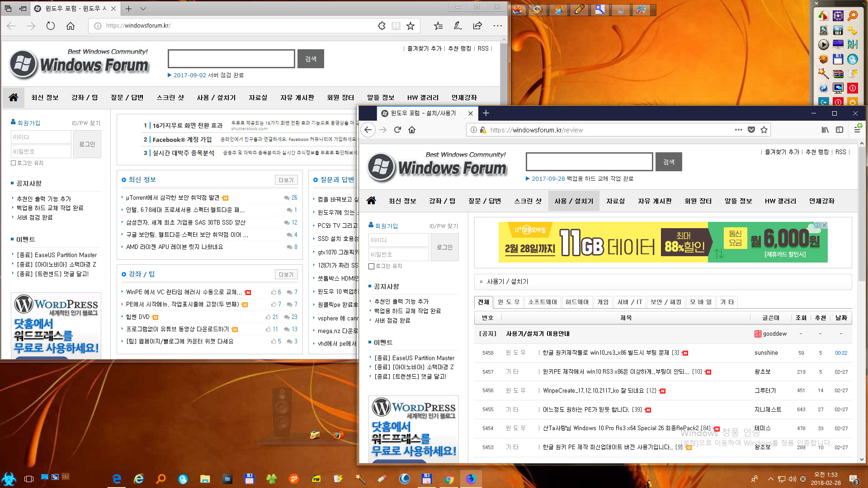Screen dimensions: 868x488
Task: Sort by 조회 column header
Action: pyautogui.click(x=801, y=318)
